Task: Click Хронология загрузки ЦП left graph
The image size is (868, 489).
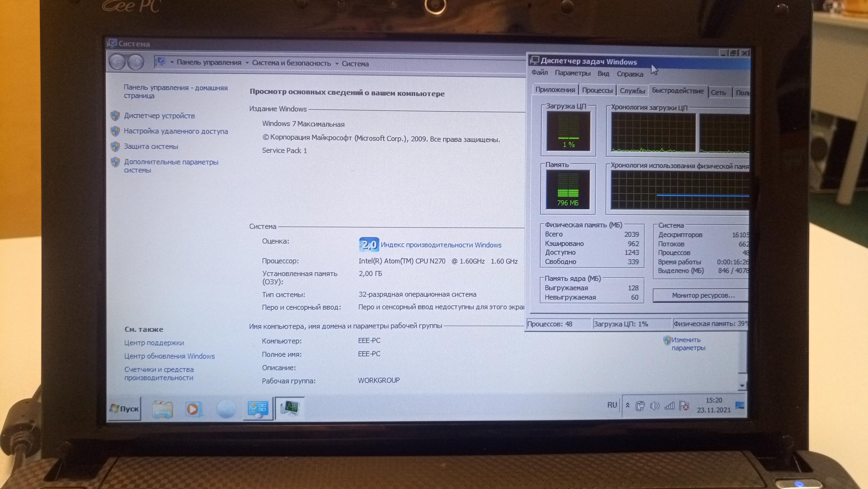Action: pos(653,133)
